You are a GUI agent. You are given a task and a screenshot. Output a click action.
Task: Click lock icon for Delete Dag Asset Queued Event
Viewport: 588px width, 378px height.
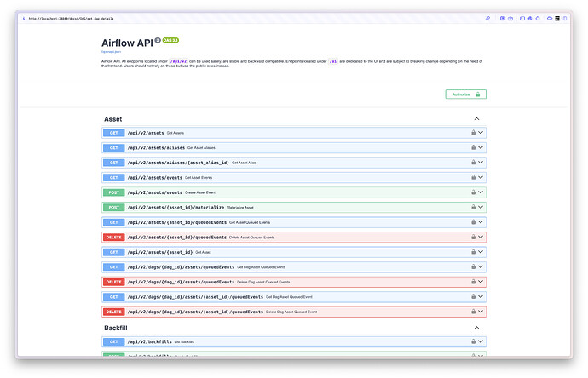tap(473, 312)
